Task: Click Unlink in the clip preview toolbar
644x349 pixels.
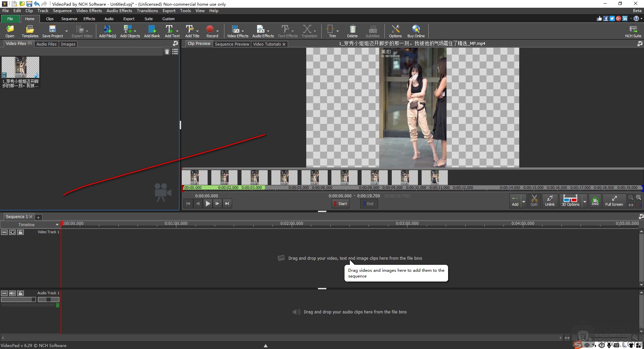Action: click(550, 201)
